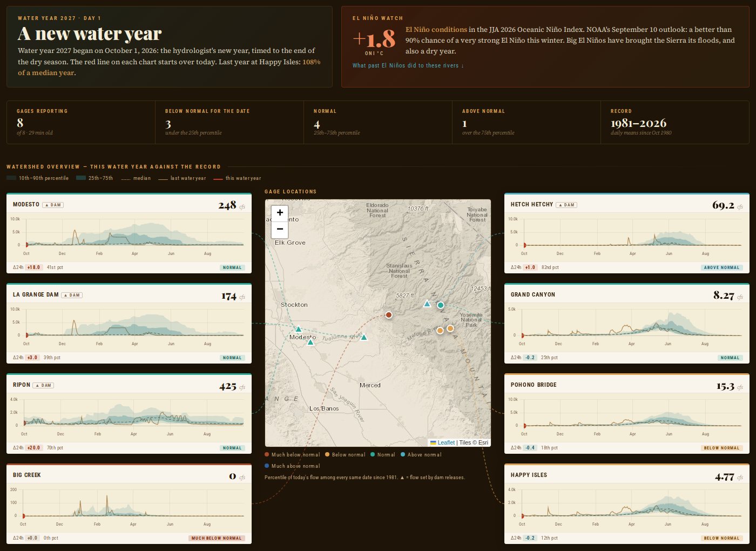Click the BELOW NORMAL badge on Happy Isles card
This screenshot has width=756, height=551.
(722, 538)
